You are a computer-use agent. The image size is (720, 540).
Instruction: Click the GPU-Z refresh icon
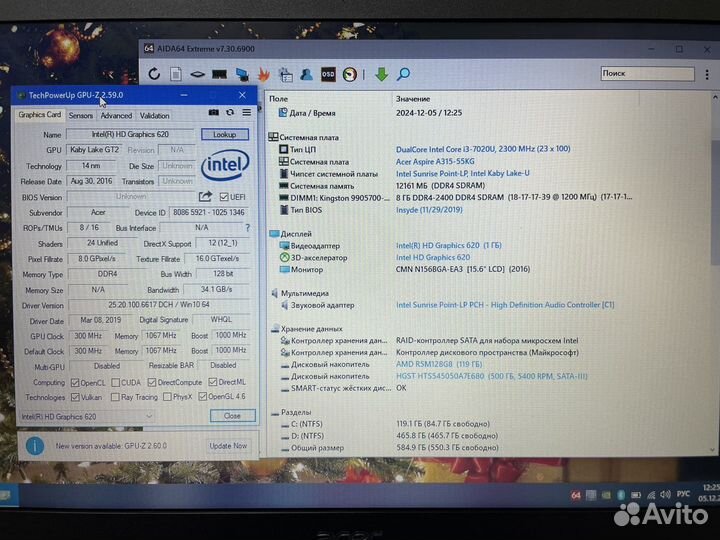[x=230, y=112]
